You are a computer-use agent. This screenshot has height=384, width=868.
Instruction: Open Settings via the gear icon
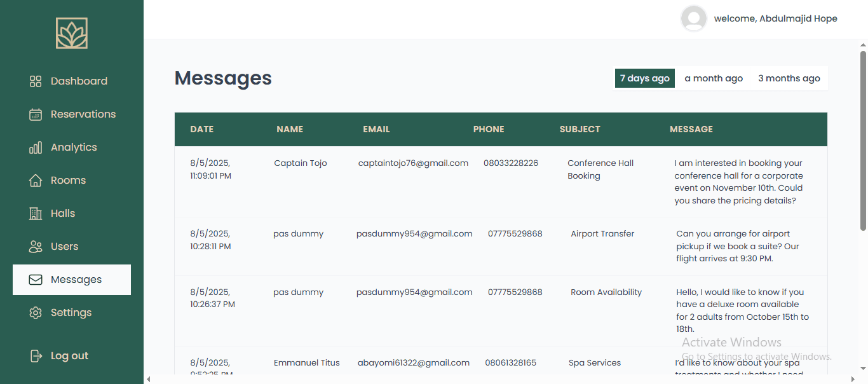pyautogui.click(x=35, y=312)
